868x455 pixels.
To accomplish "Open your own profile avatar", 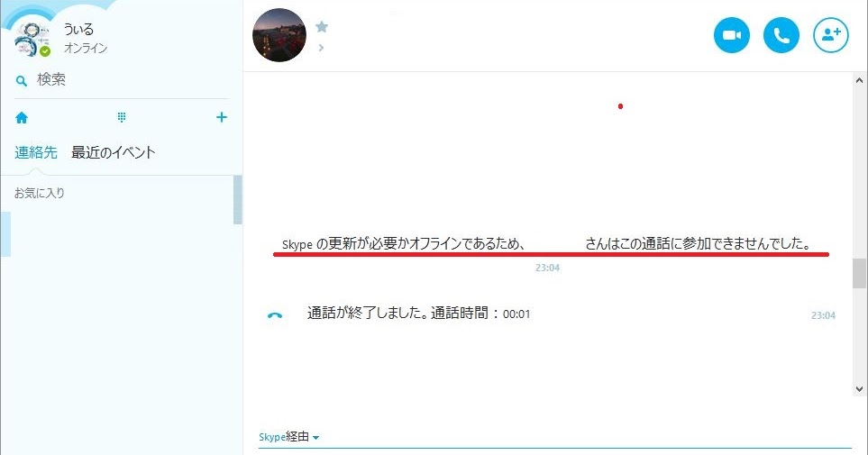I will (32, 40).
